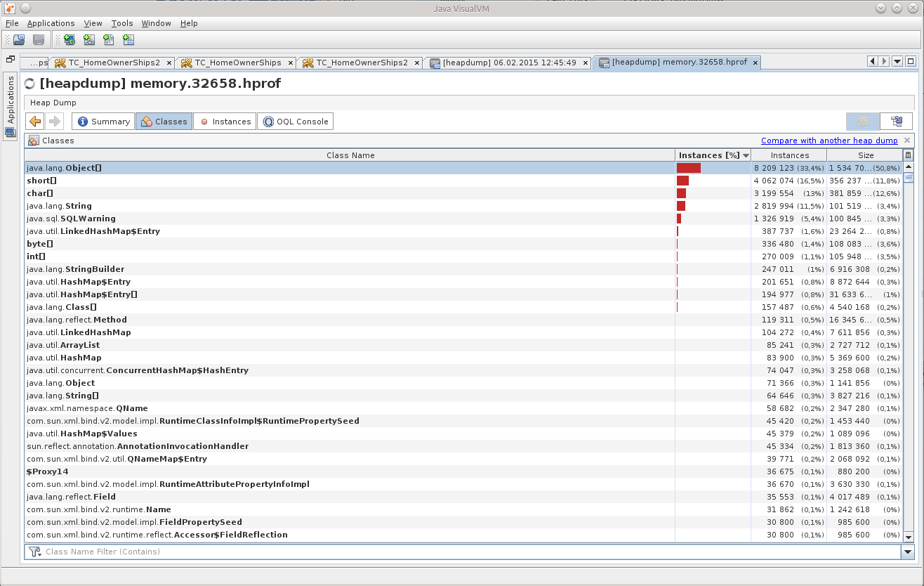Screen dimensions: 924x586
Task: Open the File menu
Action: (12, 23)
